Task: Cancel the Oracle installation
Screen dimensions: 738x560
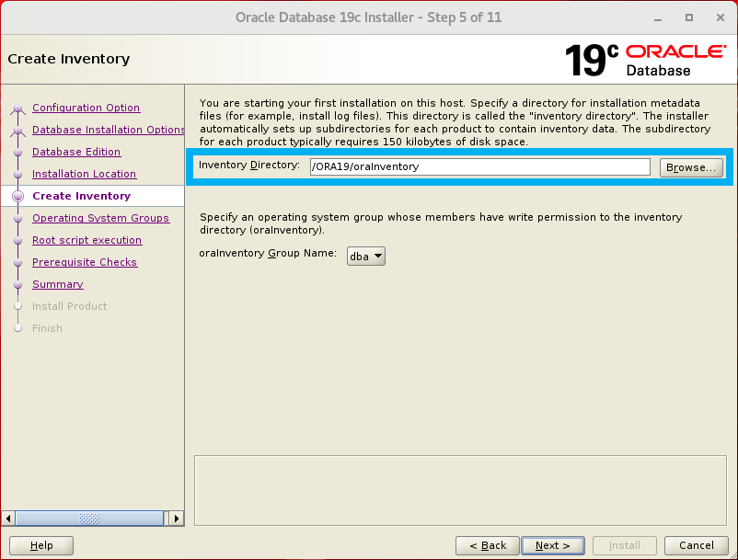Action: click(x=696, y=545)
